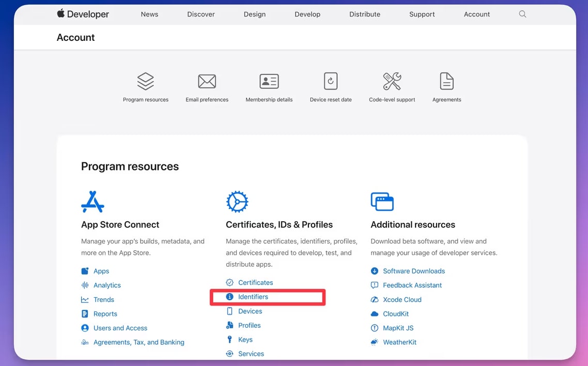588x366 pixels.
Task: Open the Agreements document icon
Action: (446, 81)
